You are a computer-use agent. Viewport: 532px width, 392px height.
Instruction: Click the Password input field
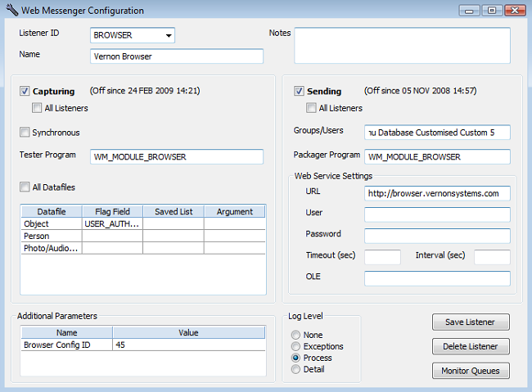click(437, 236)
